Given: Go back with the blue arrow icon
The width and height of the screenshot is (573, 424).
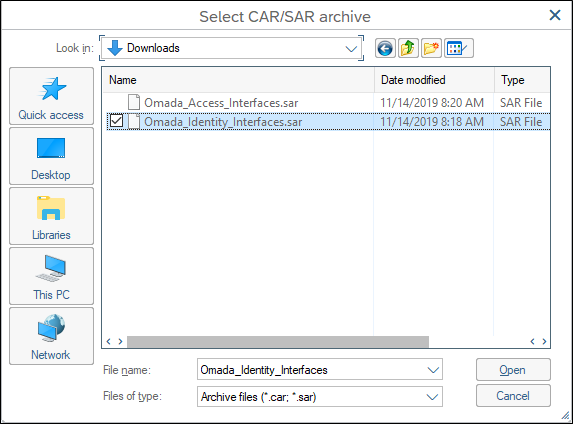Looking at the screenshot, I should coord(385,48).
